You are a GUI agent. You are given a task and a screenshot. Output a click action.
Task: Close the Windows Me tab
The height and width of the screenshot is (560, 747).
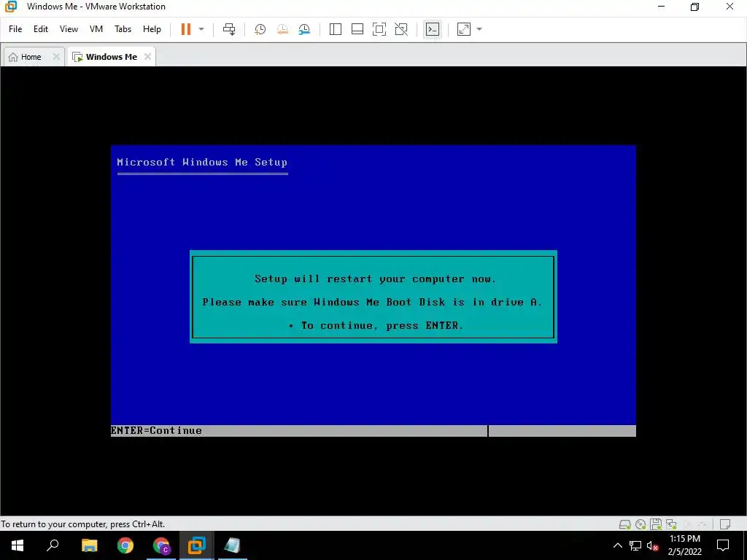[x=147, y=57]
